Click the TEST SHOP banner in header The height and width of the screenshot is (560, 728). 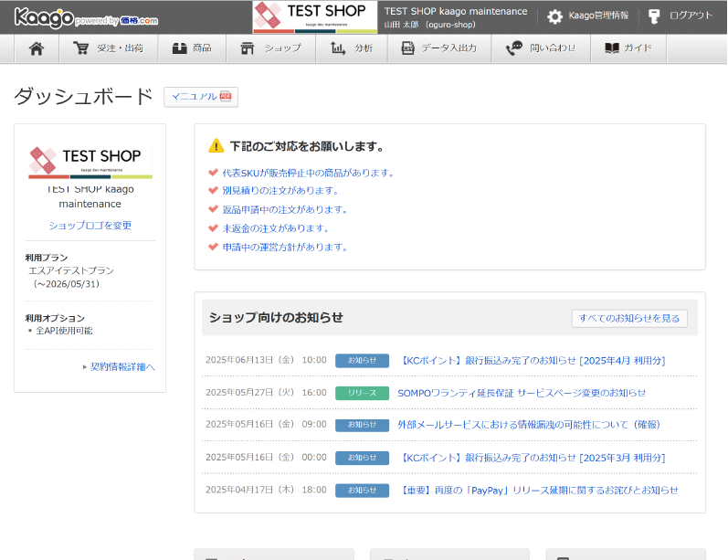(315, 17)
